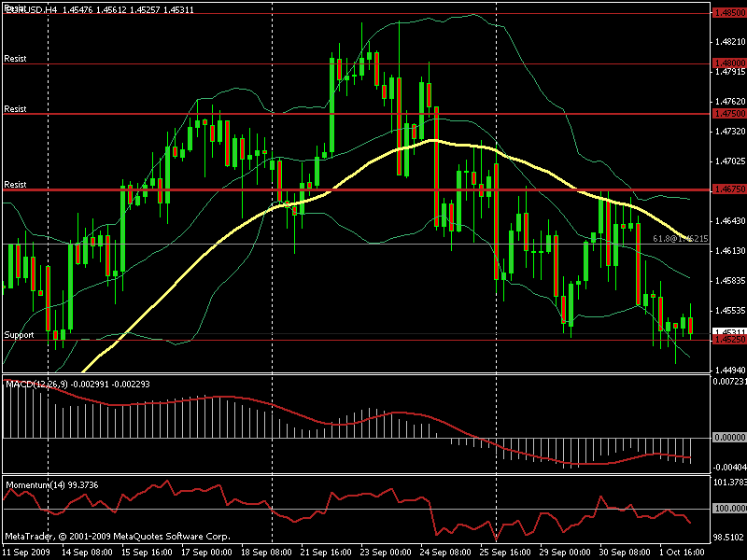Select the 1.47320 price scale value
The width and height of the screenshot is (747, 560).
[730, 131]
